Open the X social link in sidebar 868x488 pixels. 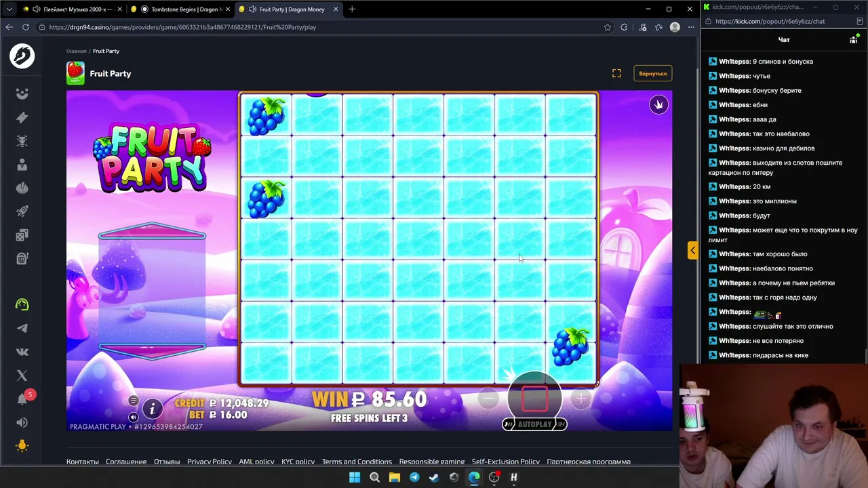click(x=22, y=375)
